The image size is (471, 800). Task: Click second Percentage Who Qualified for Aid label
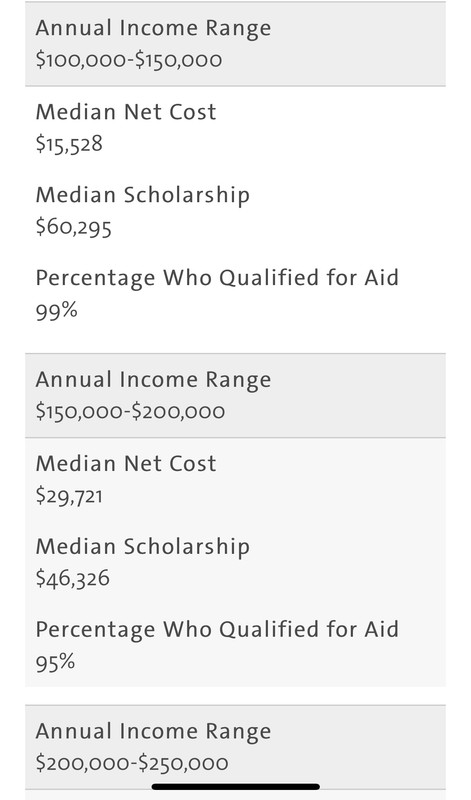coord(217,630)
